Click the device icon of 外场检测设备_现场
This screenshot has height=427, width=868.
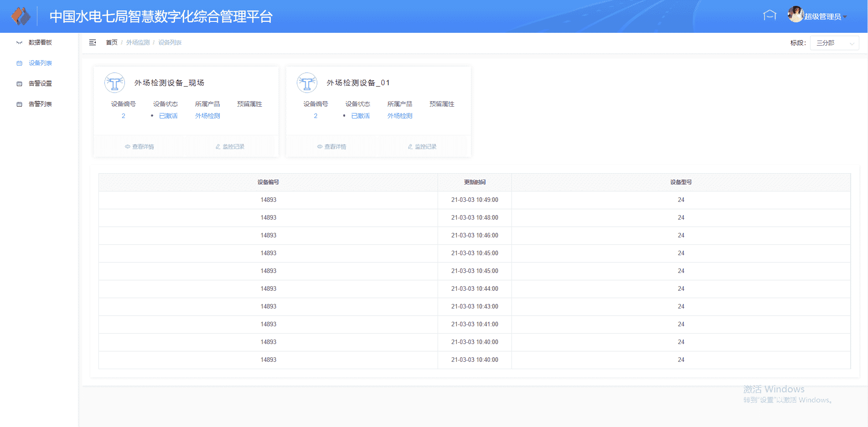pos(114,83)
